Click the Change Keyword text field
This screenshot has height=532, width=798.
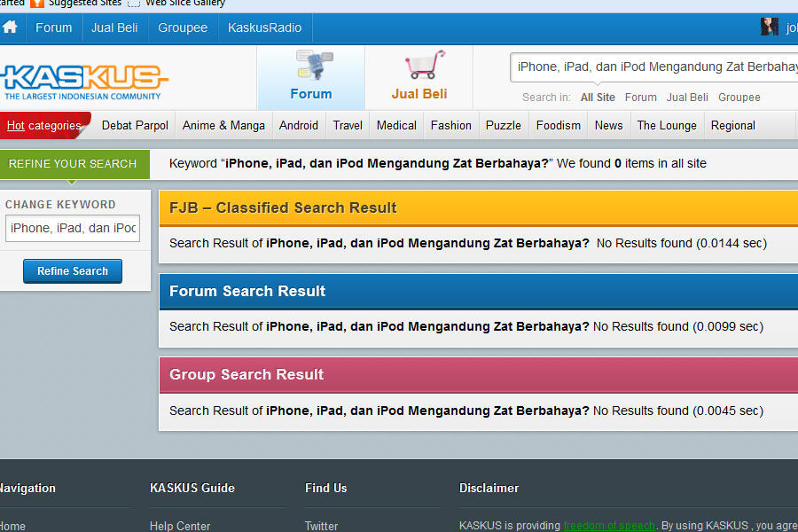(73, 228)
